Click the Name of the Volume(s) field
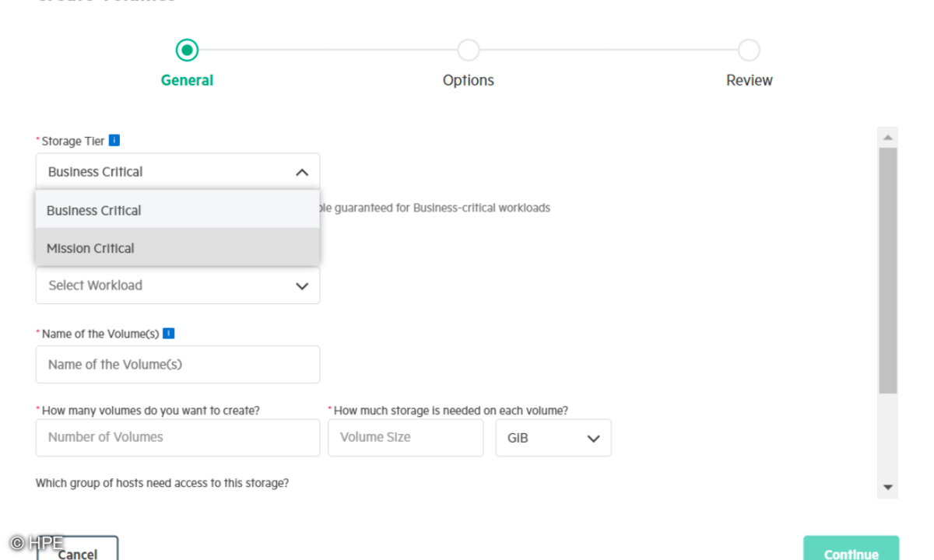Image resolution: width=934 pixels, height=560 pixels. click(x=177, y=365)
